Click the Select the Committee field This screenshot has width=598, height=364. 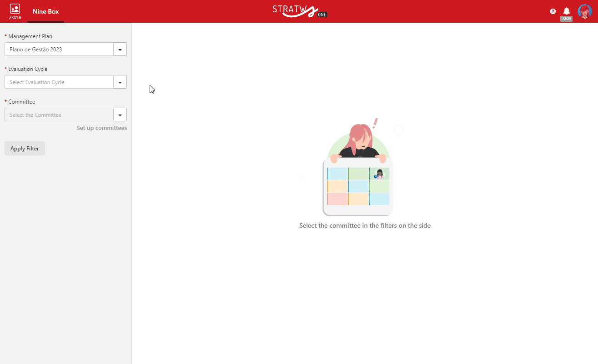click(59, 115)
